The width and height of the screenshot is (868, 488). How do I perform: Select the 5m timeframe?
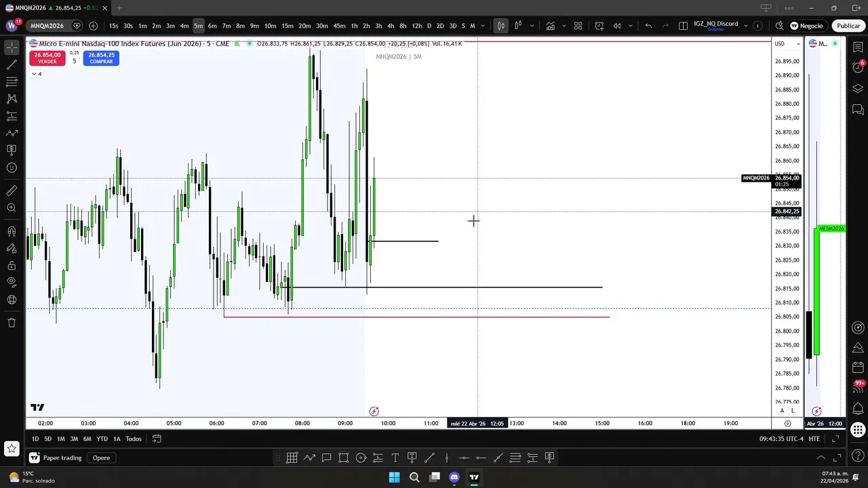(x=198, y=26)
